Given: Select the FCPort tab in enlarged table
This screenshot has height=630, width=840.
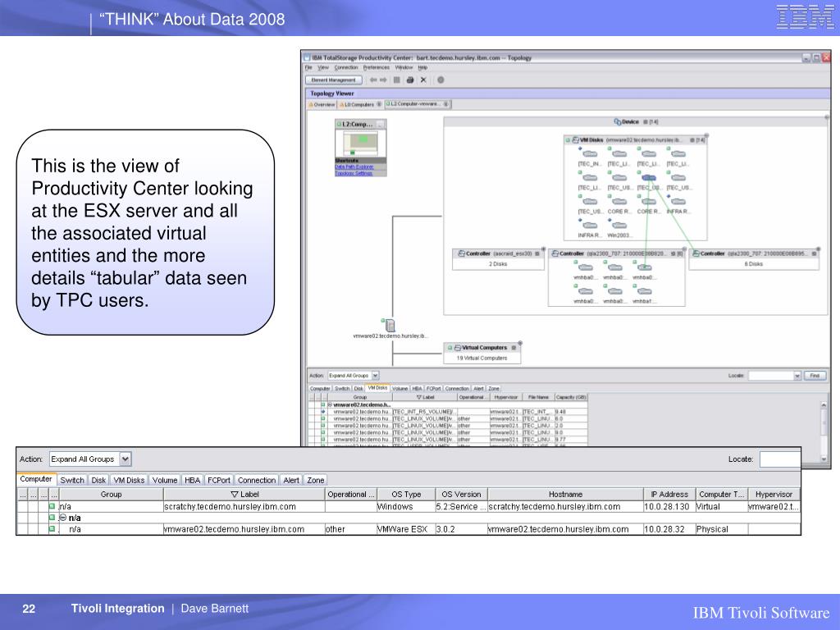Looking at the screenshot, I should 219,480.
